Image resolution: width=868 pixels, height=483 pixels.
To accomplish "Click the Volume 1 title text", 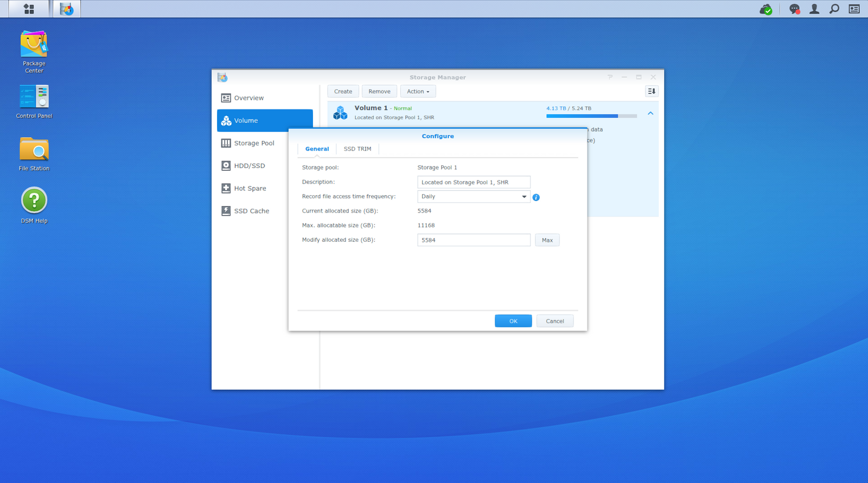I will tap(371, 108).
